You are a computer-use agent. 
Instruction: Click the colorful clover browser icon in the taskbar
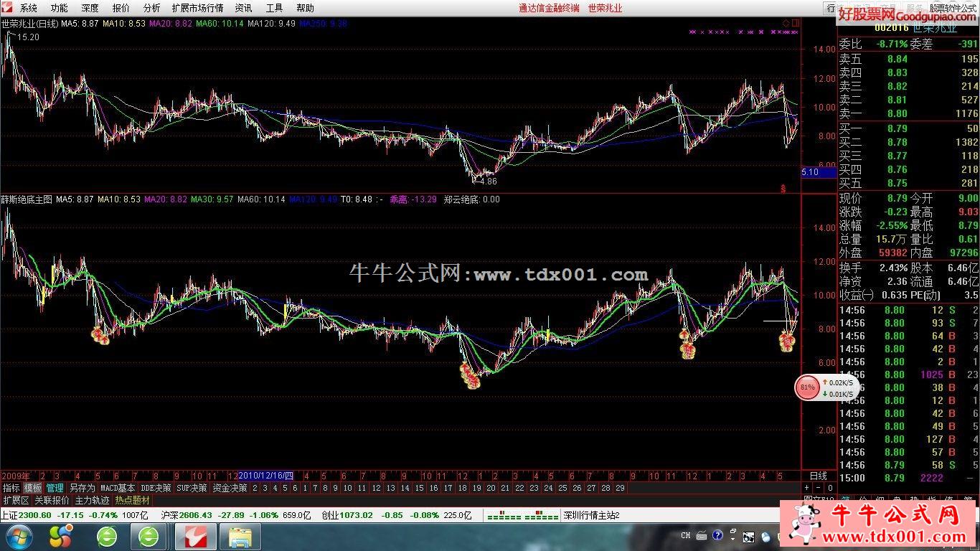pyautogui.click(x=61, y=536)
